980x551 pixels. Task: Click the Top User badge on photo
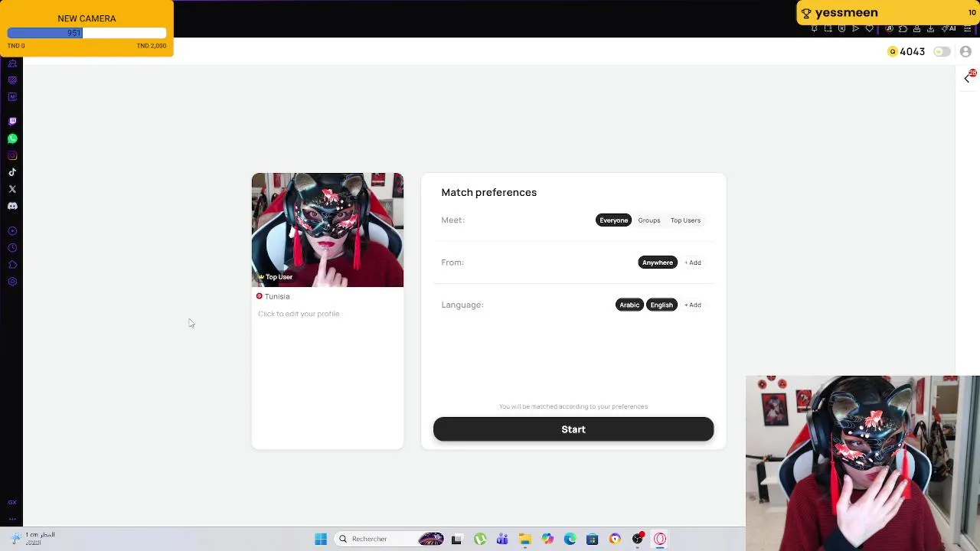coord(276,277)
